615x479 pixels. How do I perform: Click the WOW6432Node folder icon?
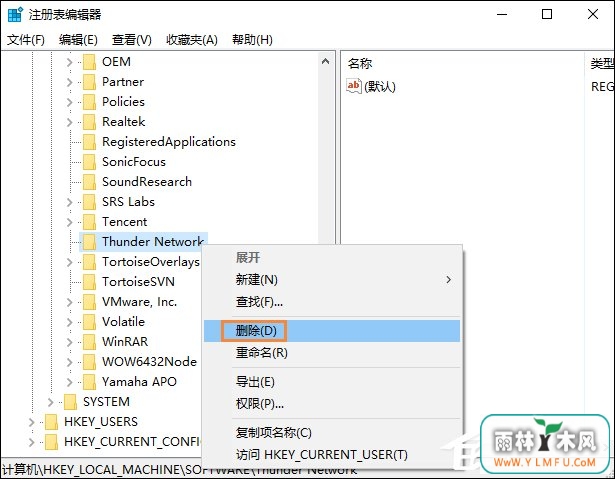(89, 362)
